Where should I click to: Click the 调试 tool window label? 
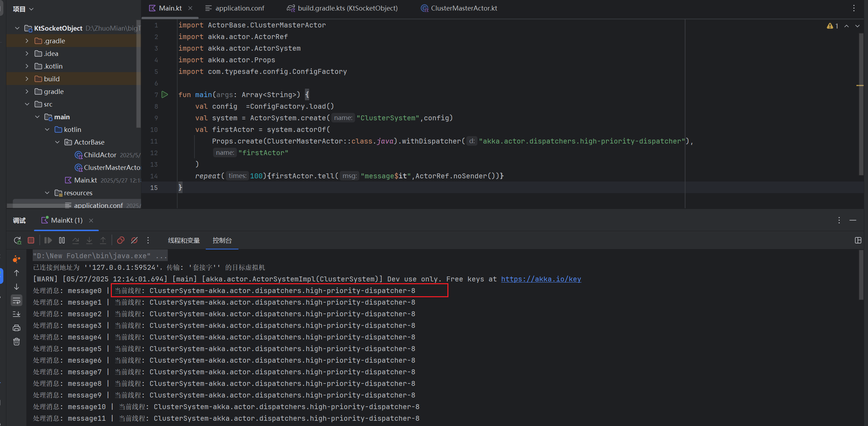19,220
